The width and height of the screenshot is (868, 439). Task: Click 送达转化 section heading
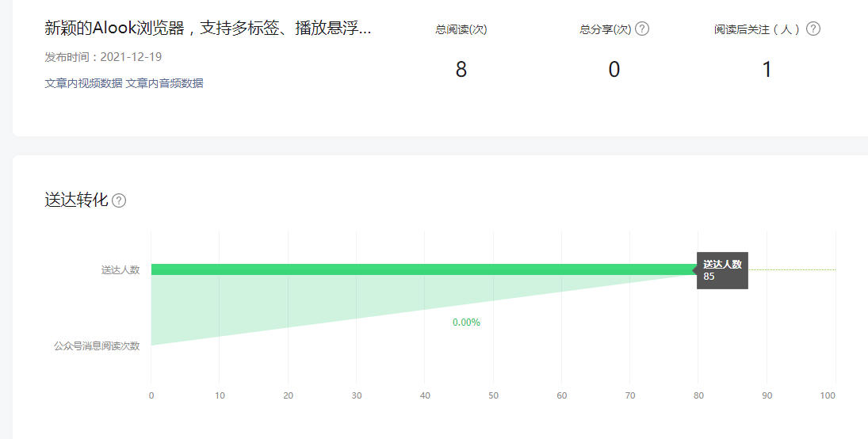[76, 200]
